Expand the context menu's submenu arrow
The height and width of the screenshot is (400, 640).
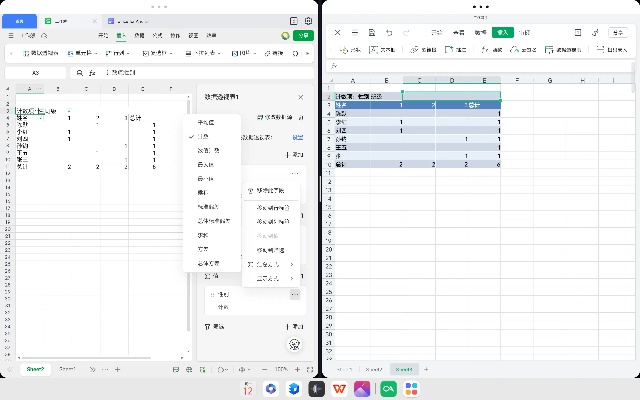click(x=291, y=264)
